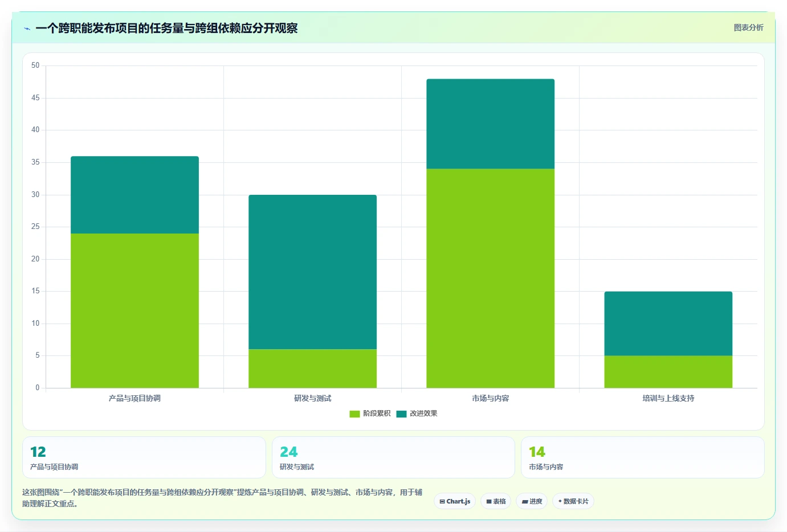Click x-axis label 市场与内容
Image resolution: width=787 pixels, height=532 pixels.
point(490,398)
